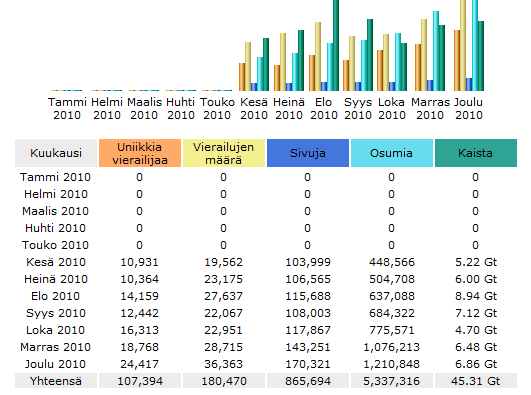This screenshot has height=395, width=531.
Task: Click bandwidth value 8.94 Gt
Action: click(476, 296)
